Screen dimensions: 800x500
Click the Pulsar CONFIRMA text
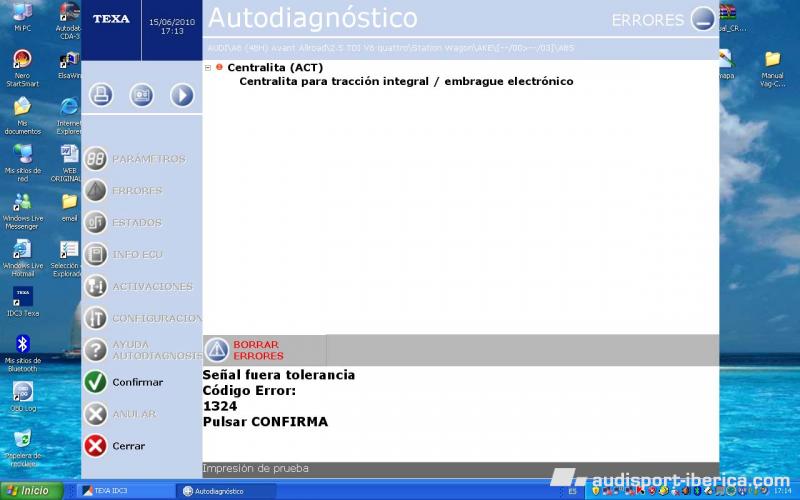click(265, 422)
